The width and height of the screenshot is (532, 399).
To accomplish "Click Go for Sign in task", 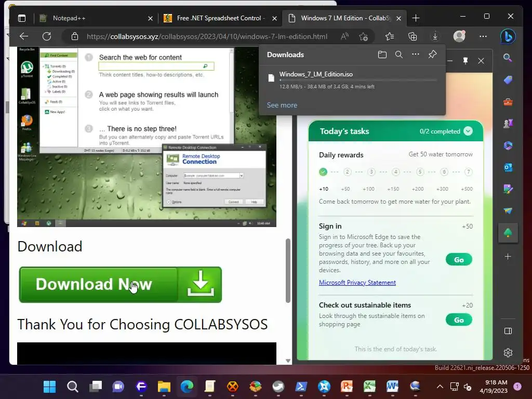I will pyautogui.click(x=459, y=260).
